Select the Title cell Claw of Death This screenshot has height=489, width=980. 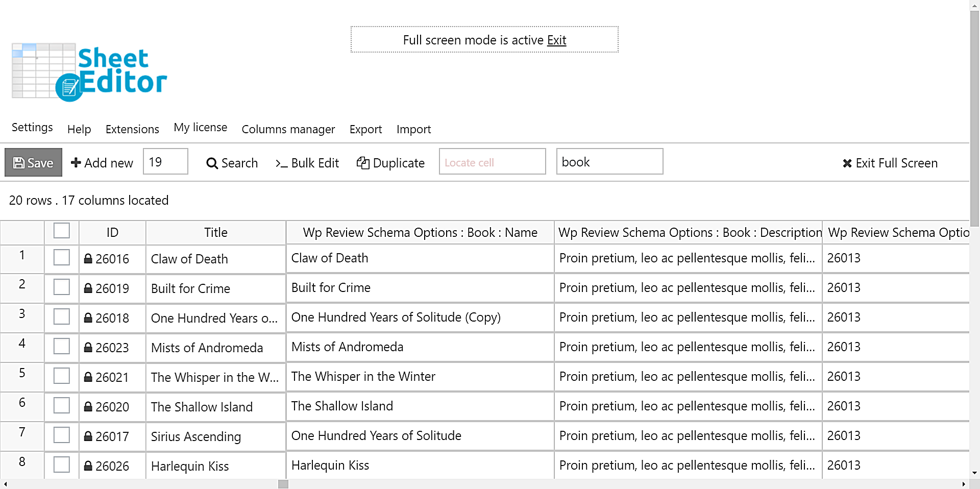pos(216,259)
